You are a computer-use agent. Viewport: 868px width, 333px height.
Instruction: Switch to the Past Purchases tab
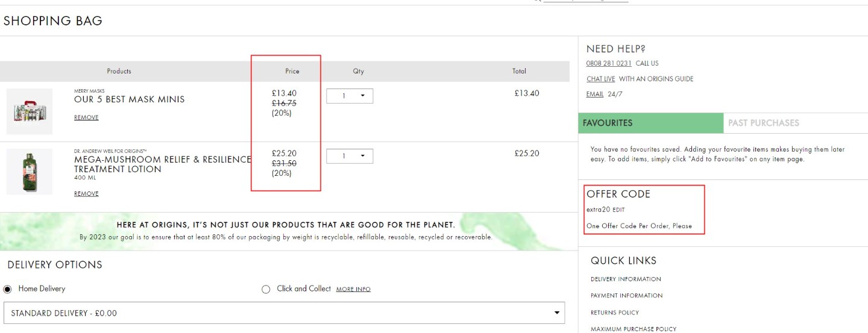(796, 123)
